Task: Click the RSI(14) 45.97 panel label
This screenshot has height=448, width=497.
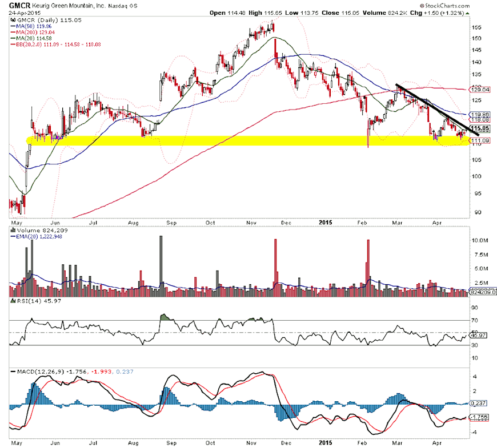Action: [x=39, y=301]
